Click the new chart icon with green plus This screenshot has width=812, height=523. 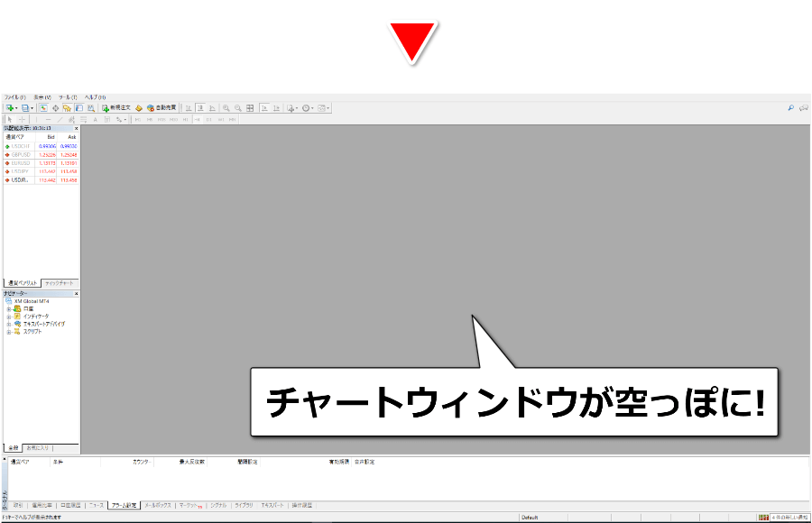[x=10, y=108]
